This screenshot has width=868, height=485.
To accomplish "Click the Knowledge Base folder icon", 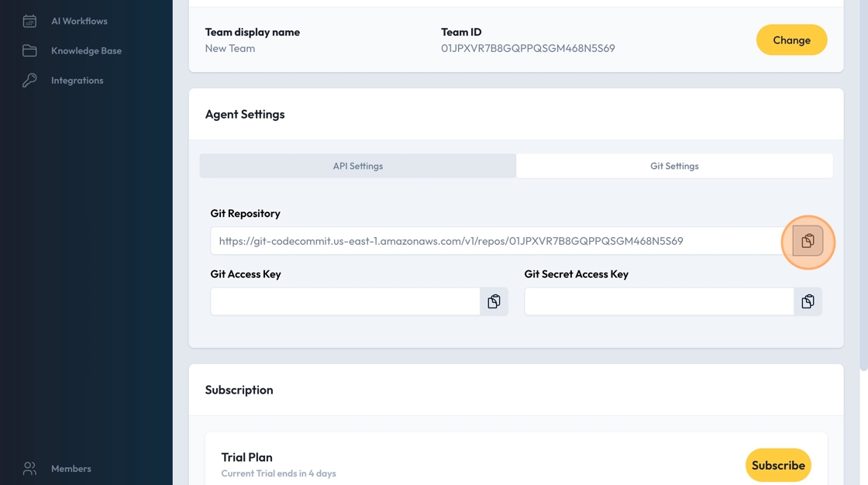I will [29, 50].
